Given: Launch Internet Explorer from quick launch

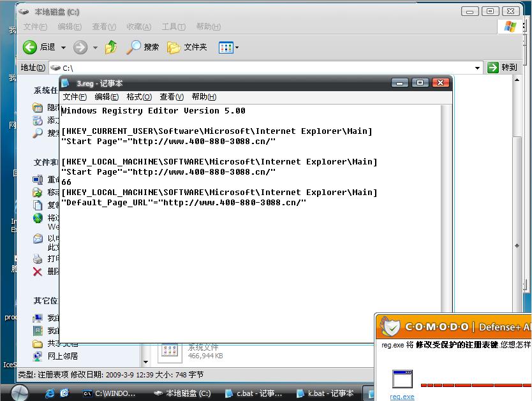Looking at the screenshot, I should [x=50, y=393].
